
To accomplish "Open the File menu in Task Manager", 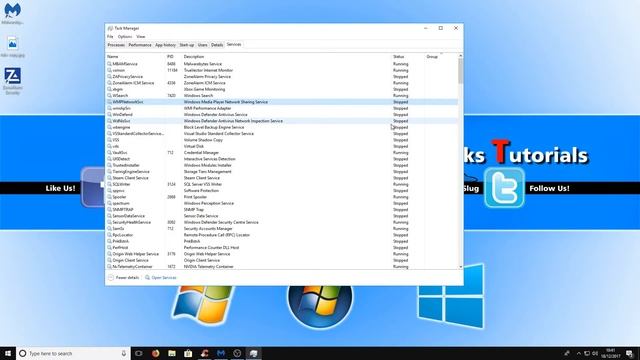I will [x=110, y=37].
